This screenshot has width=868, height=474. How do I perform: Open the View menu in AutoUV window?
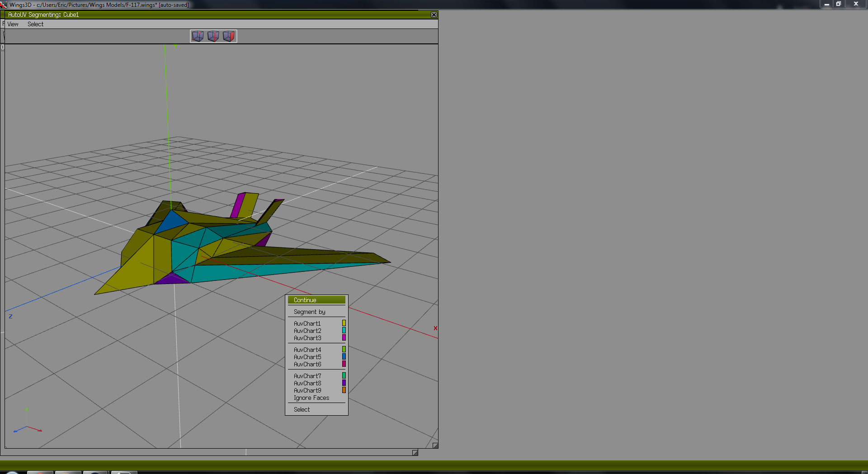[x=13, y=24]
